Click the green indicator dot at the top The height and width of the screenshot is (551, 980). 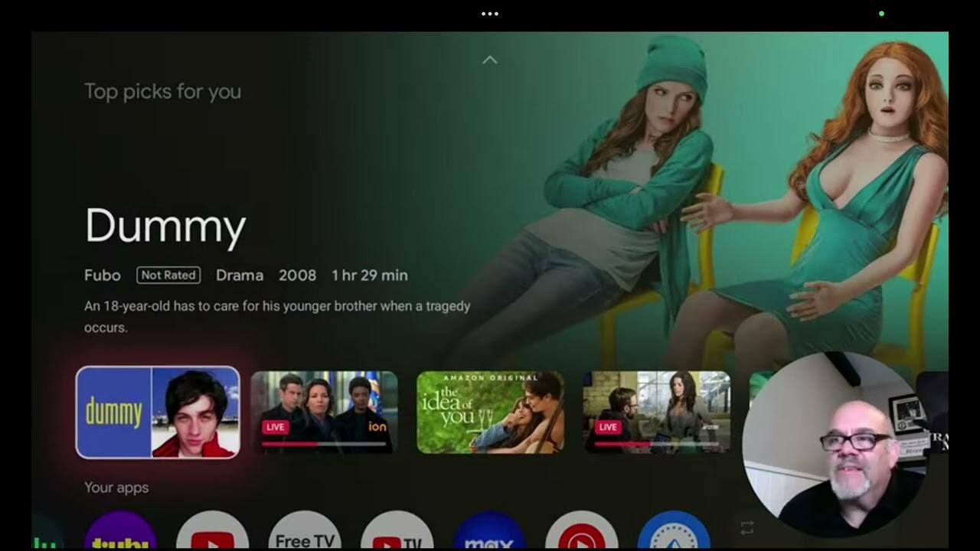881,13
